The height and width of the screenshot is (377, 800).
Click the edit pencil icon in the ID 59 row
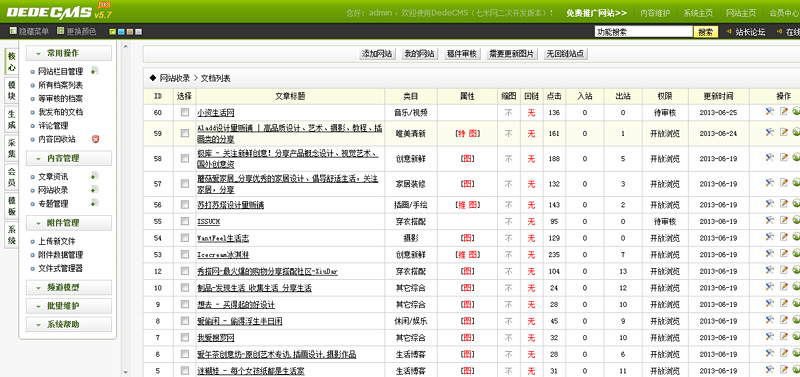point(784,133)
